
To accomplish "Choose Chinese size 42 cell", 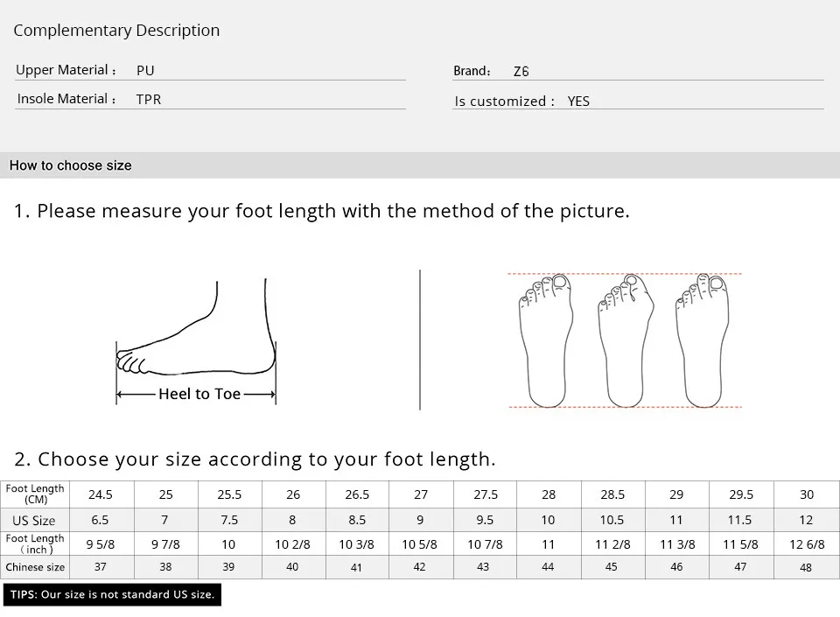I will [420, 567].
